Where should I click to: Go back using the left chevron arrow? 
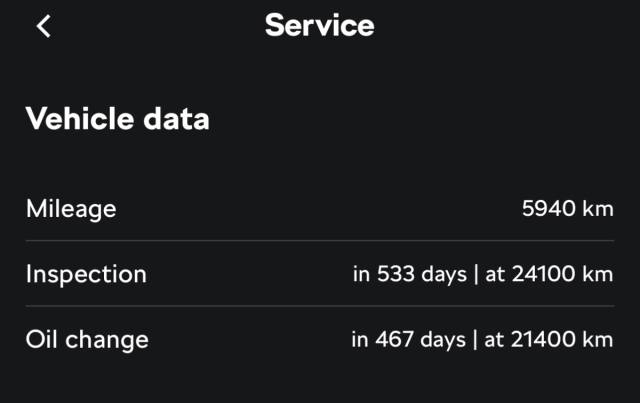43,26
